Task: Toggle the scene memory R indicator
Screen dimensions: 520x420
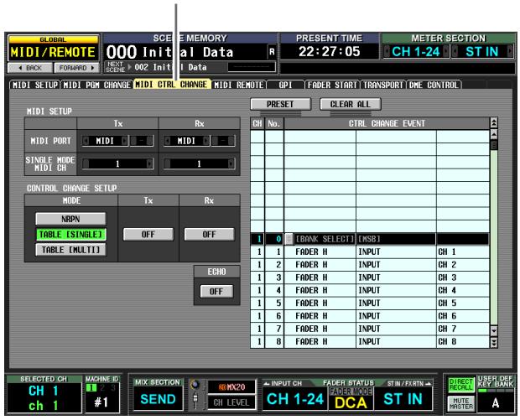Action: pos(272,52)
